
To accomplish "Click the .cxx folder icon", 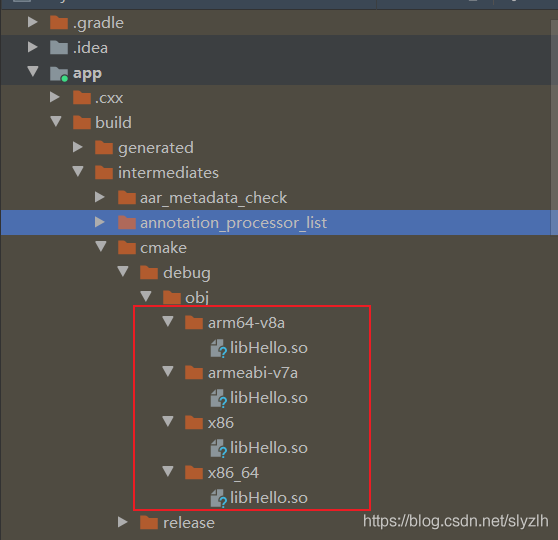I will point(82,97).
